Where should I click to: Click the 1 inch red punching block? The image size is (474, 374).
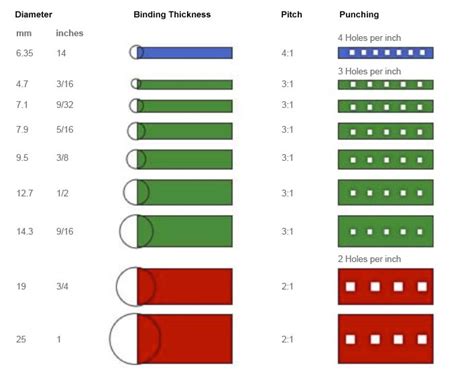tap(386, 339)
